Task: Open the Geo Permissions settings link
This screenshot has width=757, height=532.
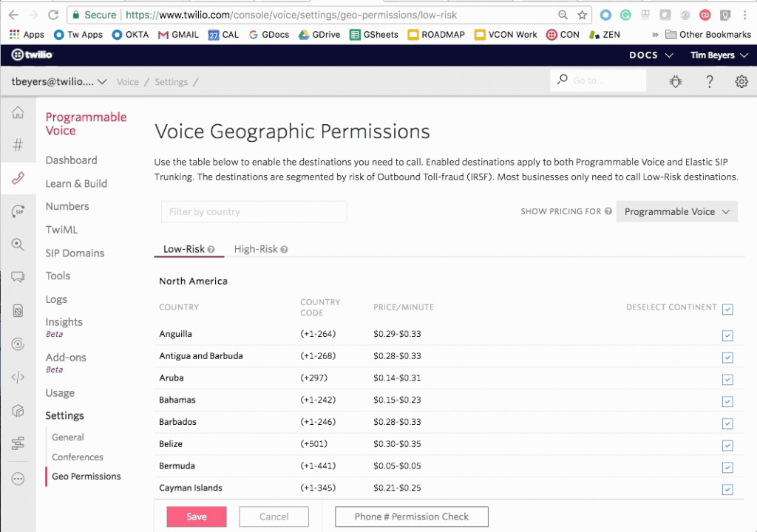Action: coord(86,477)
